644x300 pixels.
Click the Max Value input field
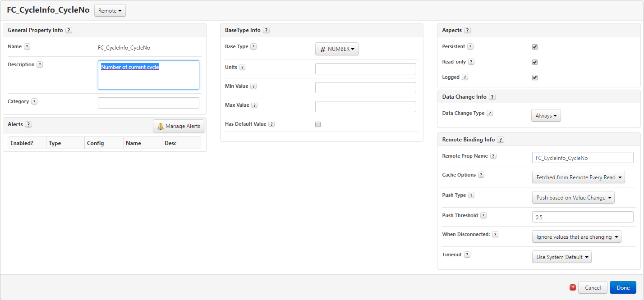tap(366, 107)
